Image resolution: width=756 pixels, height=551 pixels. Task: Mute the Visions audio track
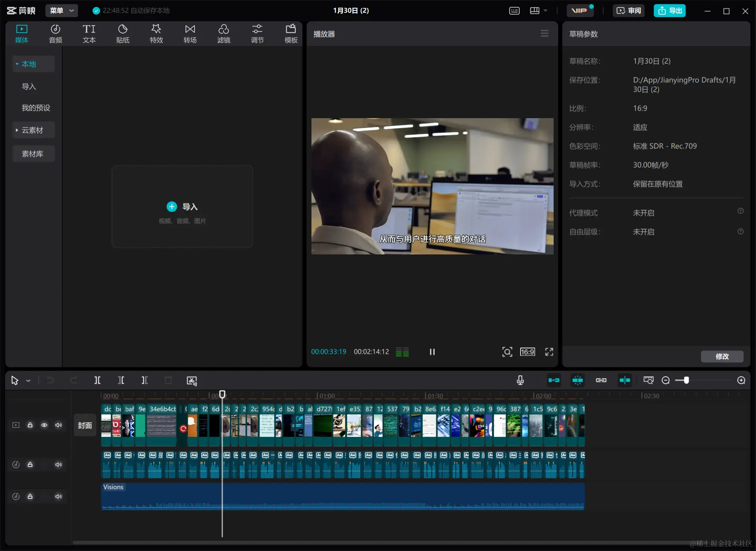[x=58, y=496]
